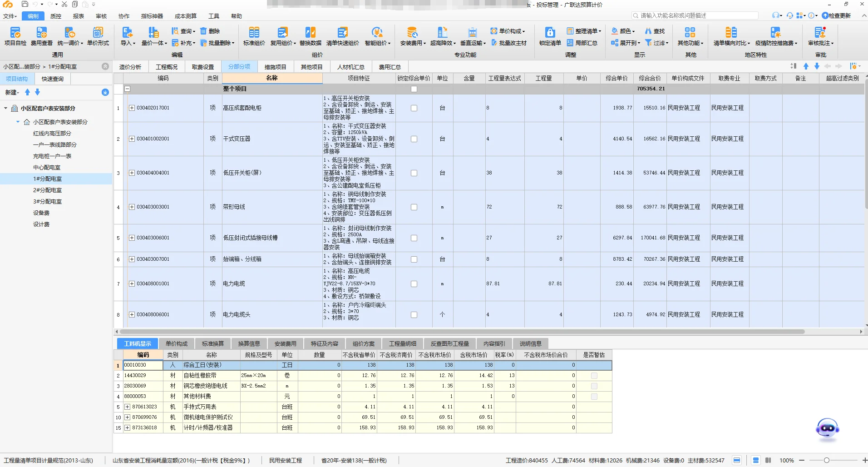Viewport: 868px width, 467px height.
Task: Open the AI assistant robot icon
Action: [x=827, y=429]
